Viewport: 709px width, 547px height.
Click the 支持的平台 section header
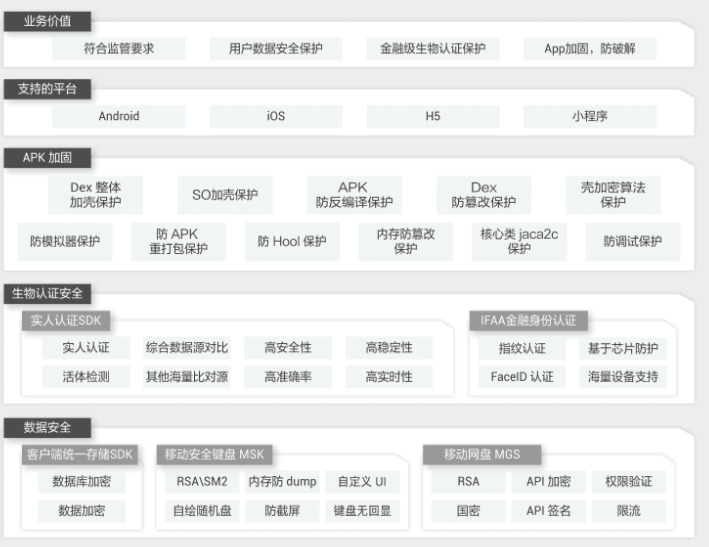coord(47,89)
